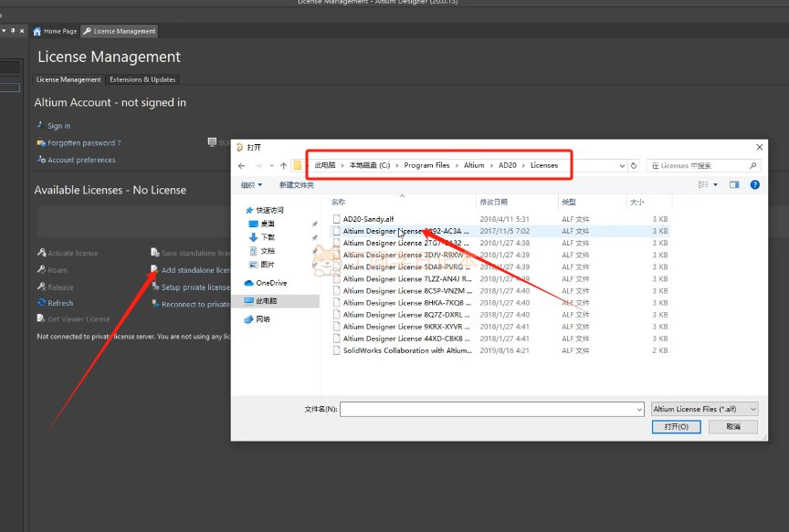Screen dimensions: 789x532
Task: Click the Sign in key icon
Action: 40,126
